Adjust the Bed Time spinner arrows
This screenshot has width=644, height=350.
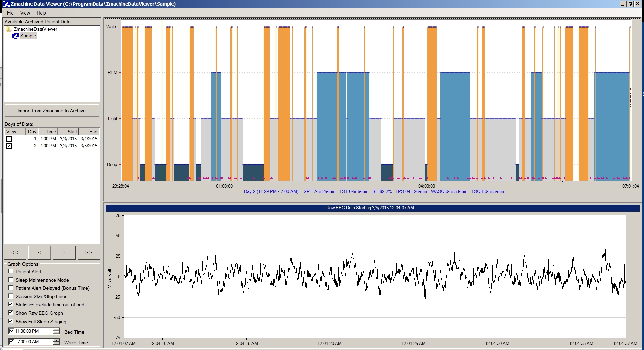pyautogui.click(x=56, y=331)
